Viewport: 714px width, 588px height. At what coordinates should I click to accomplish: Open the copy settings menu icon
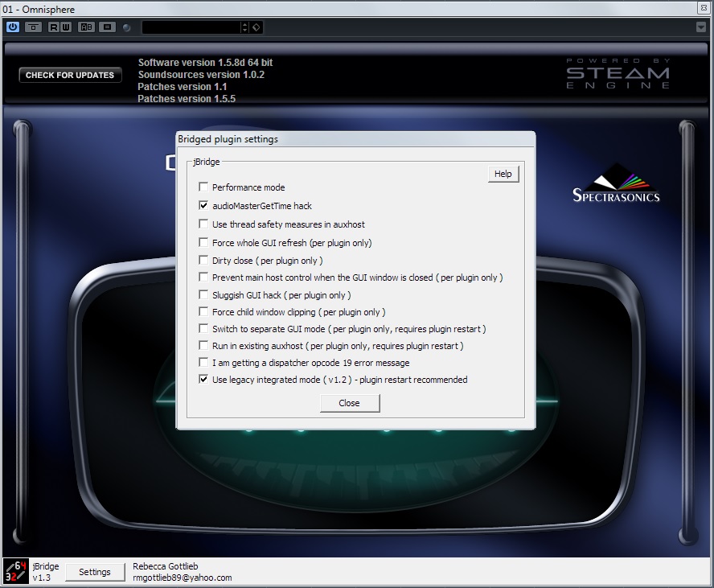tap(108, 27)
